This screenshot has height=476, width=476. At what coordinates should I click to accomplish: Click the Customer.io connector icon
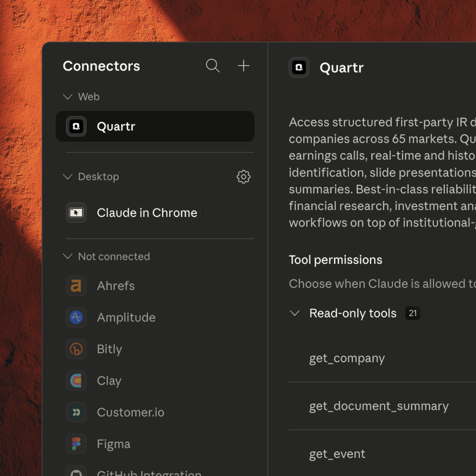[x=76, y=412]
